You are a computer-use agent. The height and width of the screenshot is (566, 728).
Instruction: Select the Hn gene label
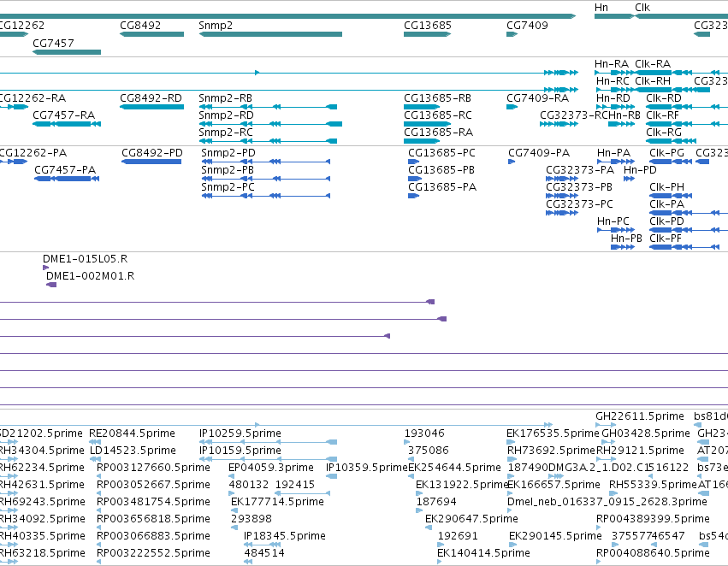coord(601,8)
